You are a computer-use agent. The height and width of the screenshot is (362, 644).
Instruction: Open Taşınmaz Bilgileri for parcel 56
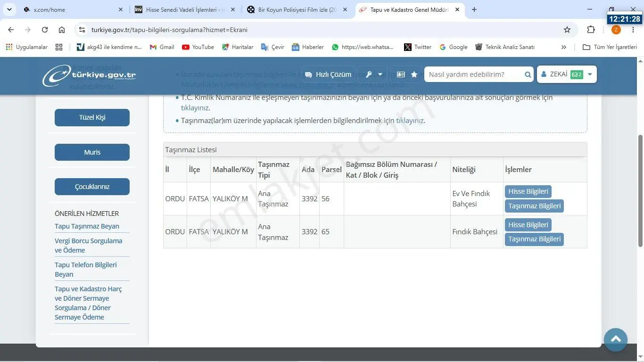pos(534,206)
